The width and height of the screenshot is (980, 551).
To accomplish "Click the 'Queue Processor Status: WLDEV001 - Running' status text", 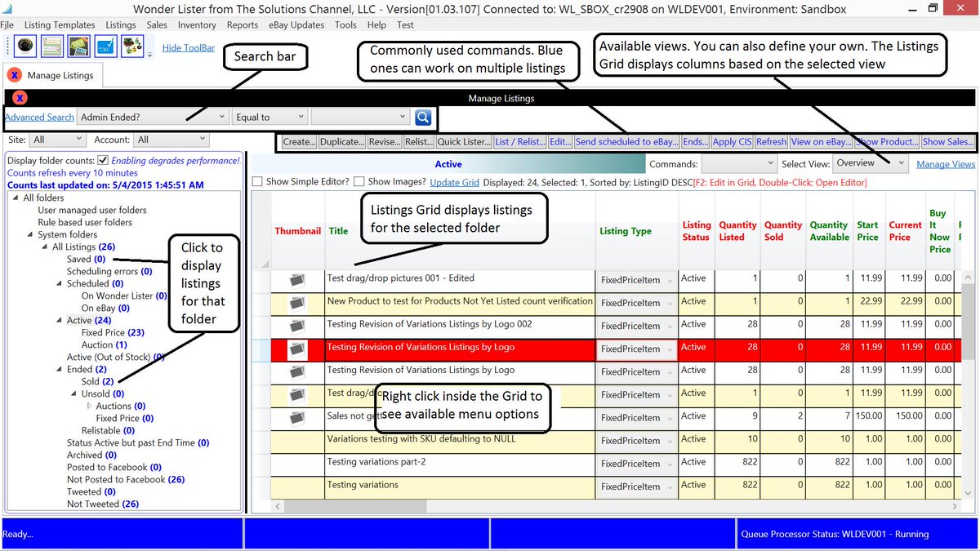I will pyautogui.click(x=835, y=534).
